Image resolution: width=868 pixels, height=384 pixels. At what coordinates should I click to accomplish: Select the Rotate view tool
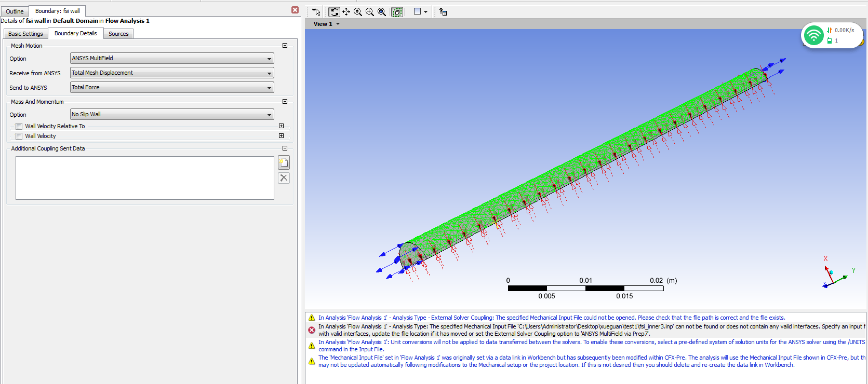(335, 12)
